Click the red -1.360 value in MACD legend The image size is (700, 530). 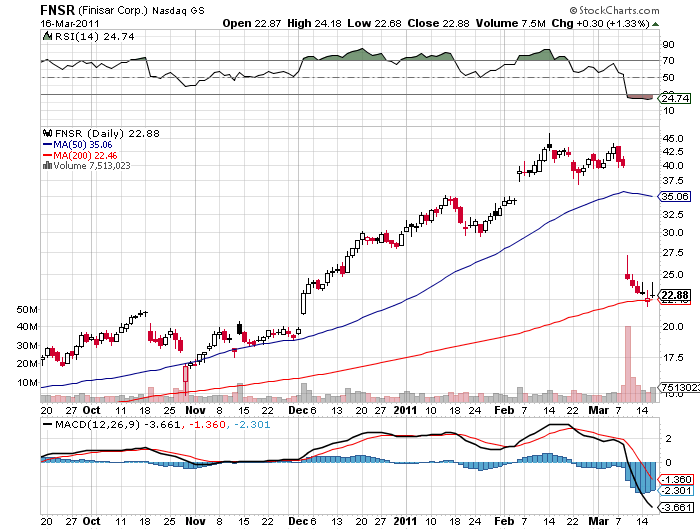[x=207, y=425]
